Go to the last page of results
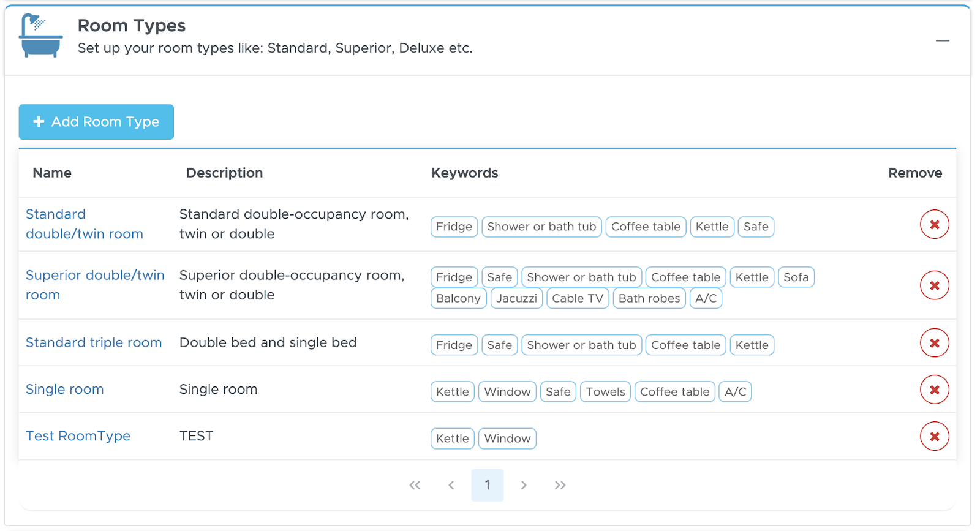Viewport: 980px width, 531px height. pyautogui.click(x=560, y=486)
